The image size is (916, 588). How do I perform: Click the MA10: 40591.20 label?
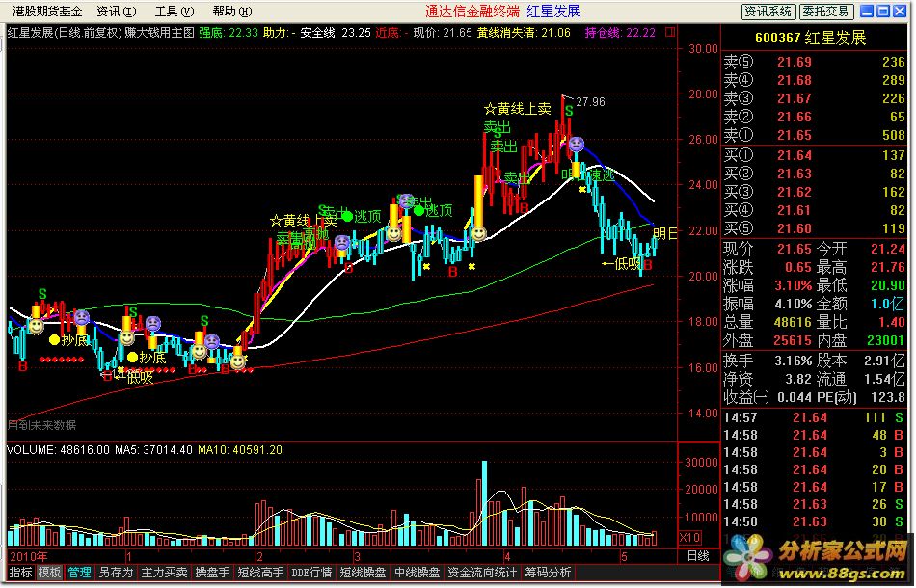pyautogui.click(x=239, y=450)
